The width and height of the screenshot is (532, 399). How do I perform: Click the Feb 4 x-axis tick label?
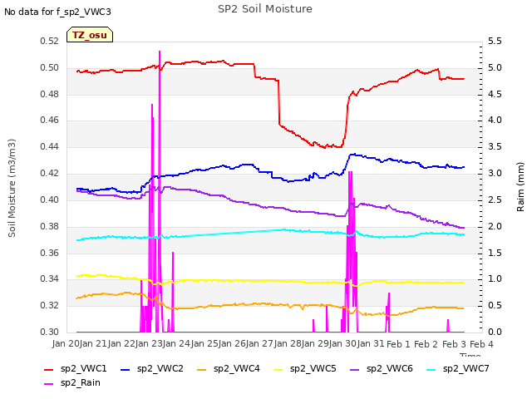click(481, 344)
